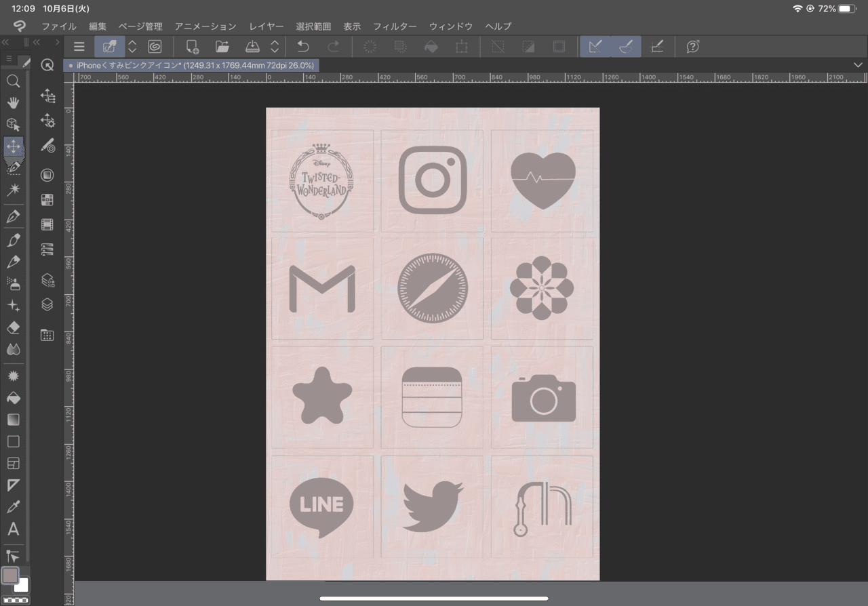
Task: Select the Hand move tool
Action: [x=13, y=103]
